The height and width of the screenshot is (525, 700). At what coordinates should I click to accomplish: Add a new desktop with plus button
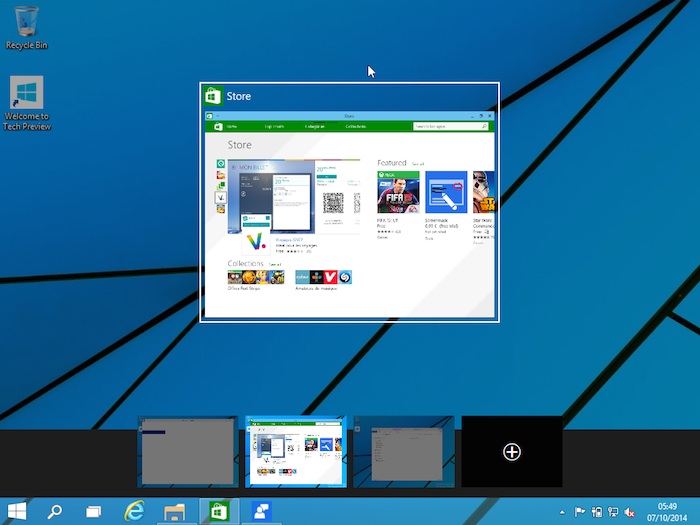[511, 452]
